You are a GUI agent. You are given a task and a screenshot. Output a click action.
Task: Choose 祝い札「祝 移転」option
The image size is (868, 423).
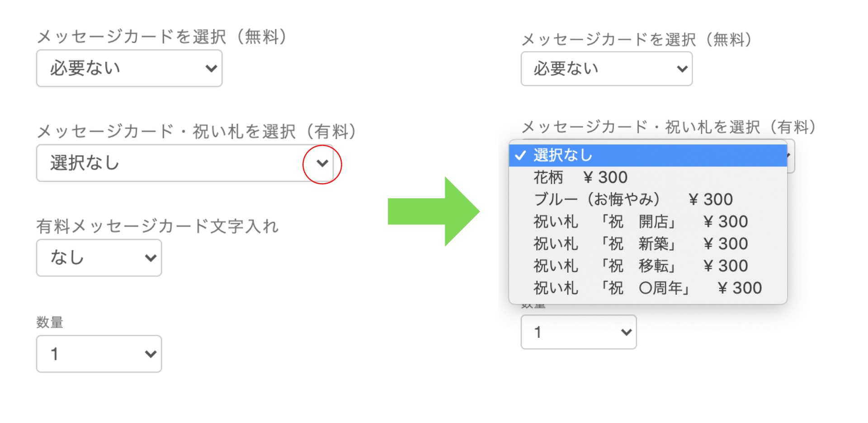tap(640, 266)
